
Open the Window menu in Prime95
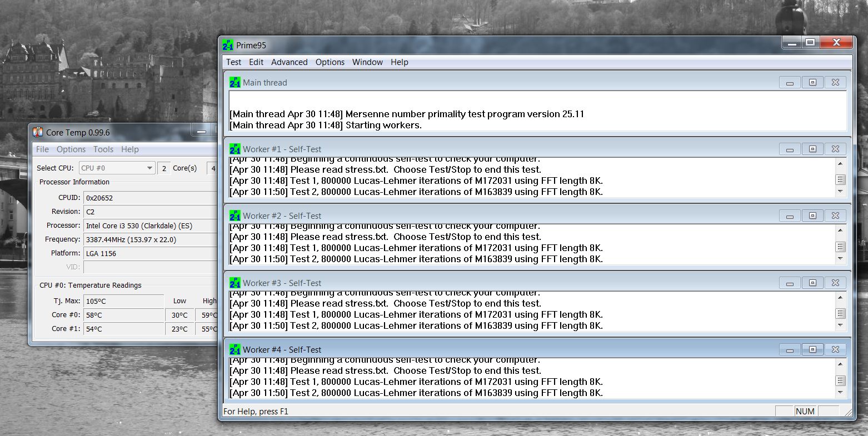click(x=367, y=62)
